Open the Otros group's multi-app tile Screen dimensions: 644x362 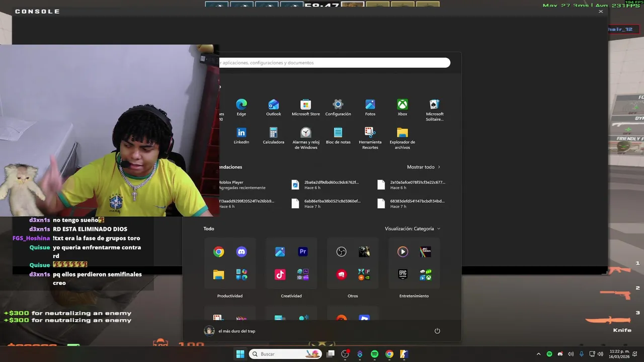(x=364, y=275)
